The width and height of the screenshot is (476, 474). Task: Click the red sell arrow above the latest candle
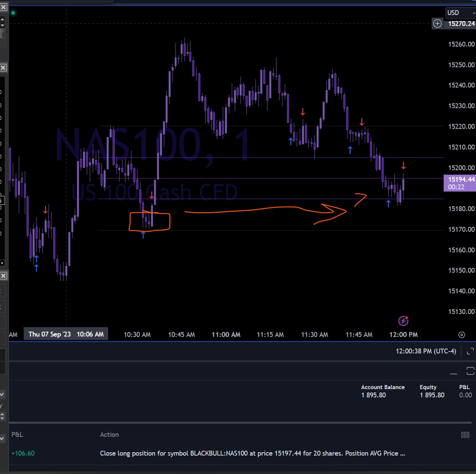[x=403, y=165]
